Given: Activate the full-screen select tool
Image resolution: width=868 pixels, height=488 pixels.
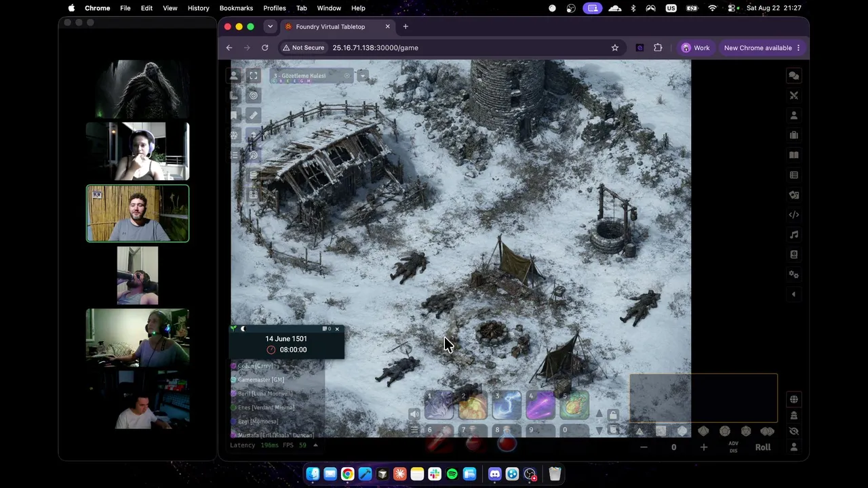Looking at the screenshot, I should pyautogui.click(x=254, y=76).
